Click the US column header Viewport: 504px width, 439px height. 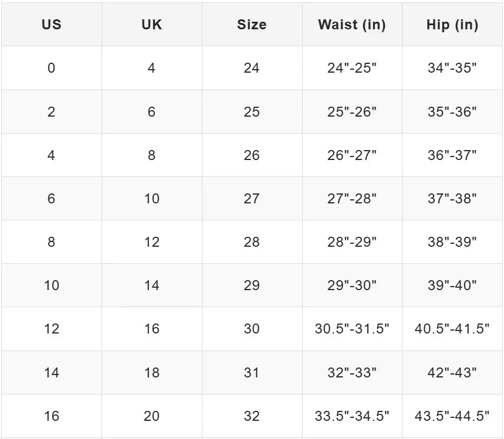52,25
